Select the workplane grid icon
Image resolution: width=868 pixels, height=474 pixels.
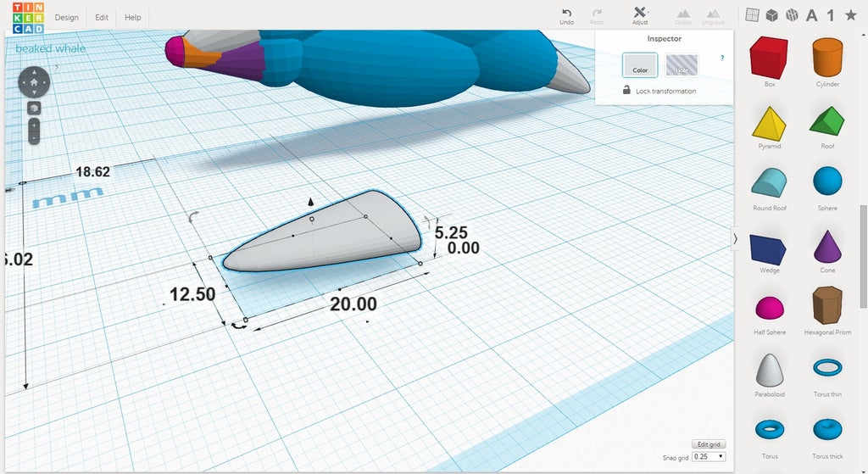(752, 15)
